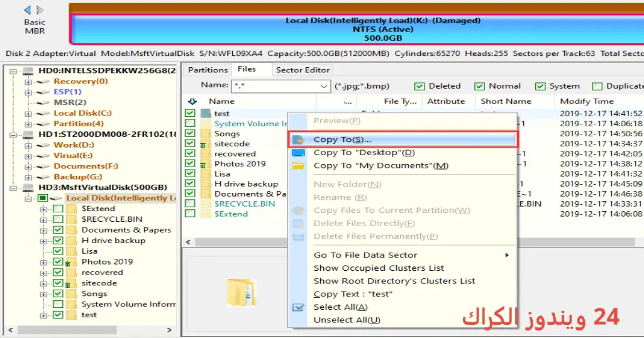Choose Copy To "My Documents"(M) menu item
The image size is (644, 338).
pos(402,166)
